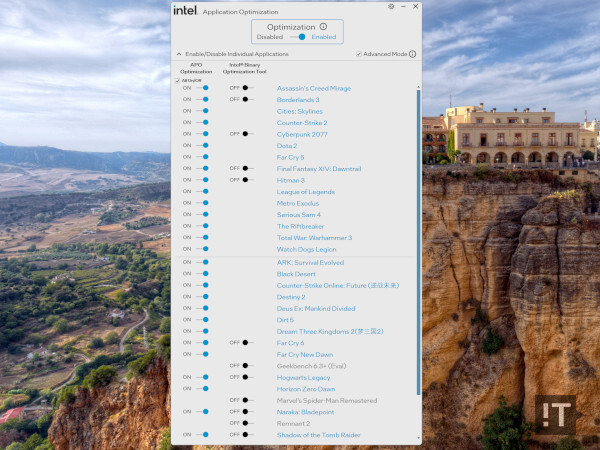Open settings gear in title bar
Image resolution: width=600 pixels, height=450 pixels.
(391, 7)
